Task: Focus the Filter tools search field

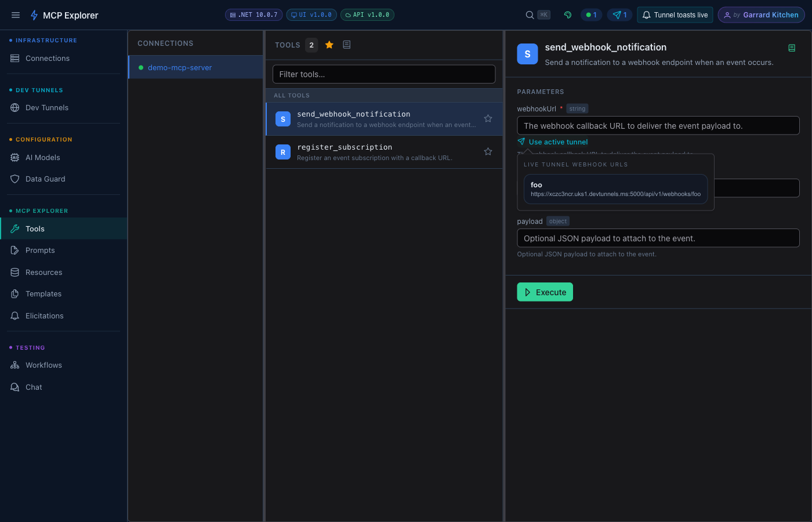Action: coord(384,74)
